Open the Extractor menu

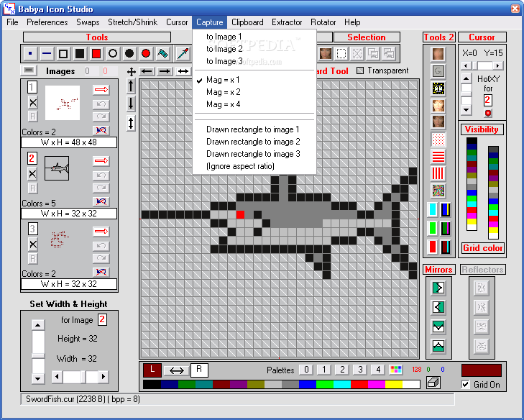[287, 22]
